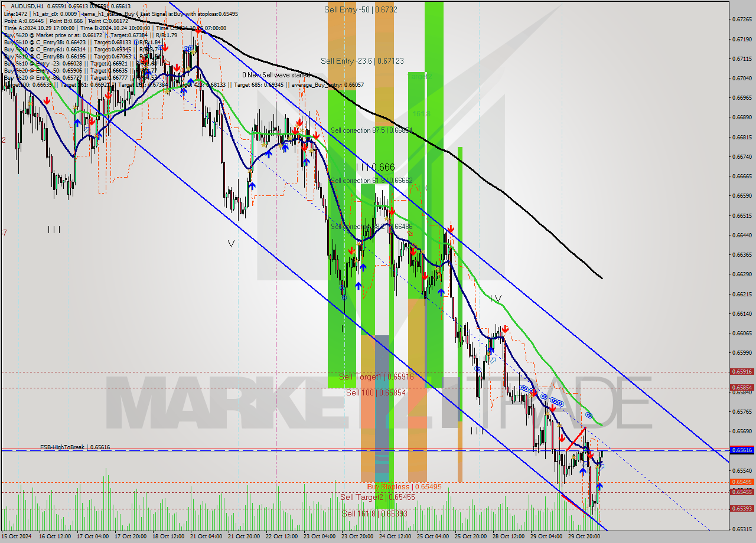The height and width of the screenshot is (543, 756).
Task: Click the '25 Oct 20:00' time label
Action: pos(470,537)
